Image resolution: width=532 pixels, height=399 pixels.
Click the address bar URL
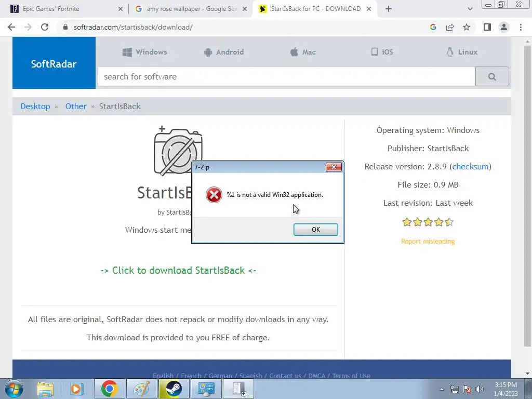click(x=133, y=27)
